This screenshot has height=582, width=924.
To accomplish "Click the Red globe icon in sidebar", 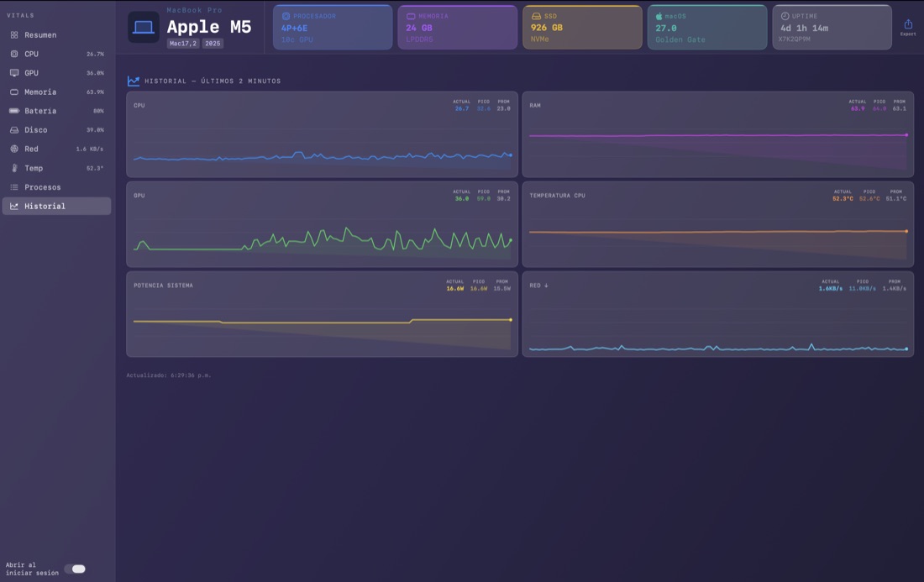I will pos(14,149).
